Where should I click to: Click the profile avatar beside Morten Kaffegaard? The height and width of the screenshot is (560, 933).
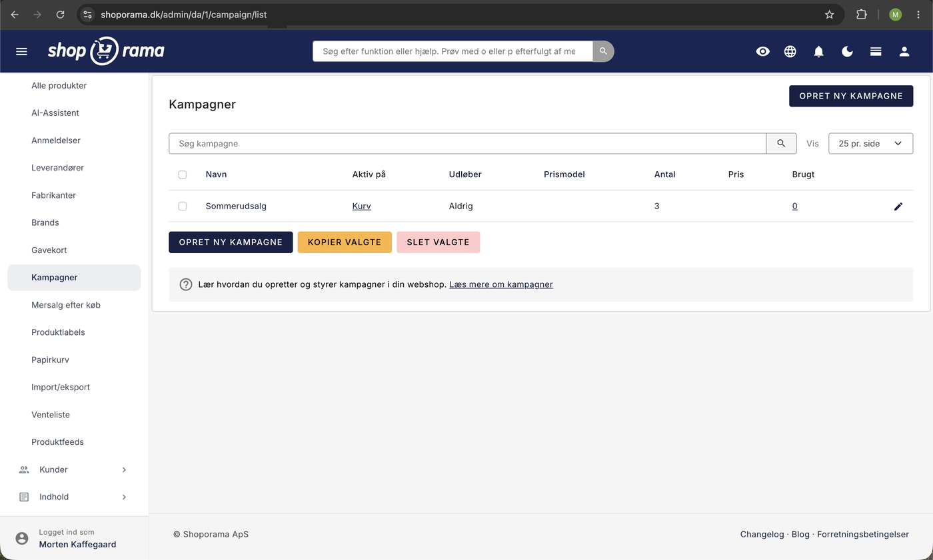(x=22, y=538)
